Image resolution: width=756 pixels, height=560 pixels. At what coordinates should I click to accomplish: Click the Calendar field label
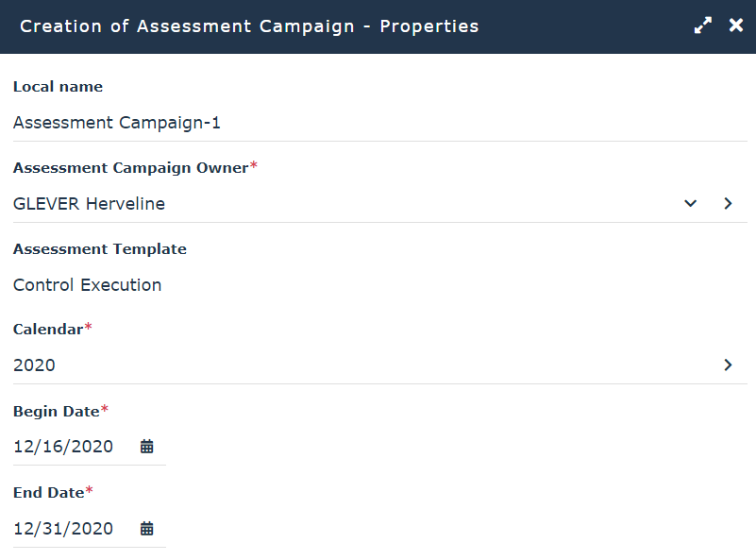48,330
